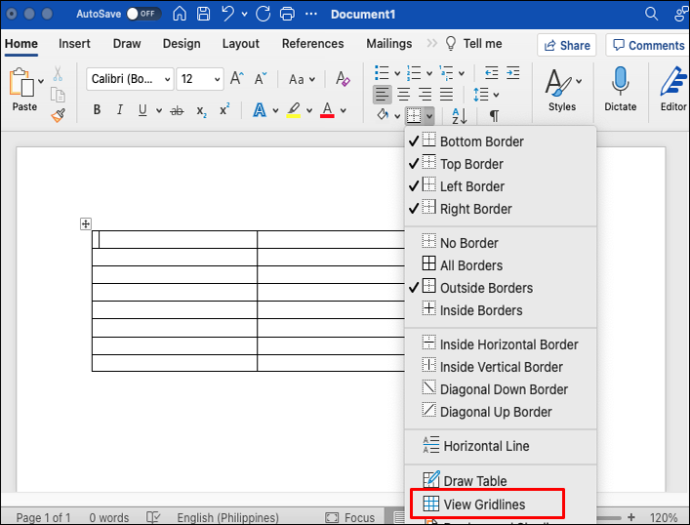Open the Change Case Aa dropdown
The width and height of the screenshot is (690, 525).
point(301,80)
